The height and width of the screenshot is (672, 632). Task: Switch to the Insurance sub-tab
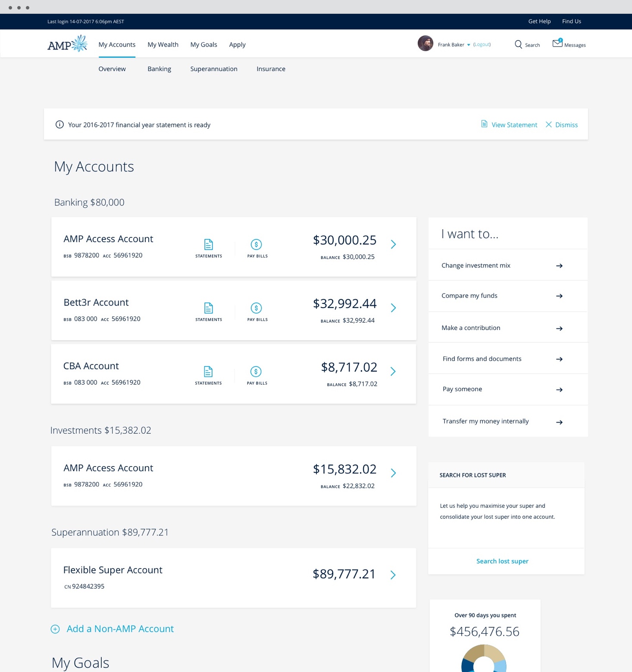coord(271,68)
